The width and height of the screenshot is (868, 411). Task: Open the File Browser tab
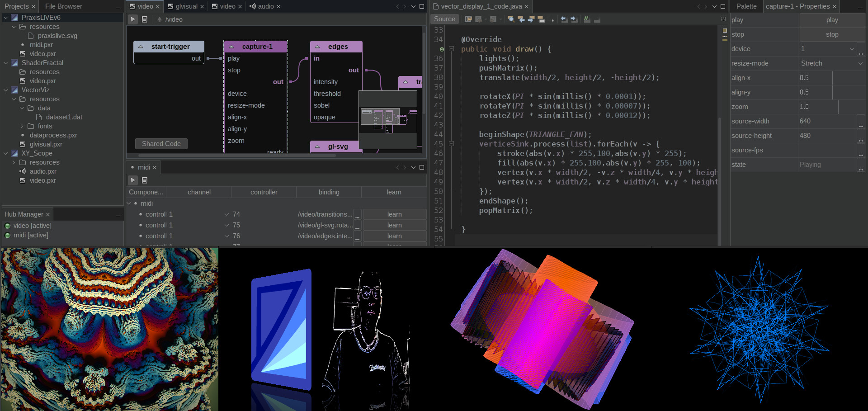coord(64,6)
